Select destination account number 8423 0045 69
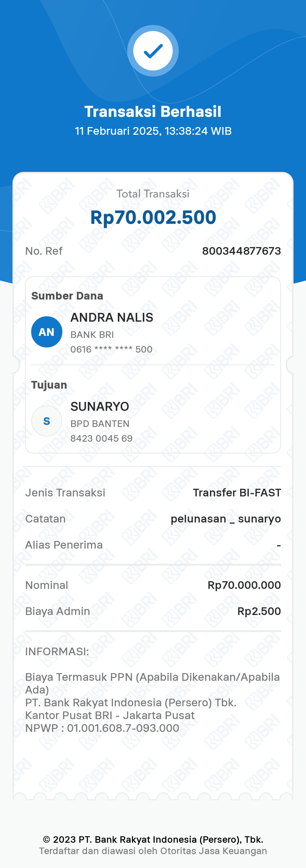Screen dimensions: 306x868 [101, 438]
